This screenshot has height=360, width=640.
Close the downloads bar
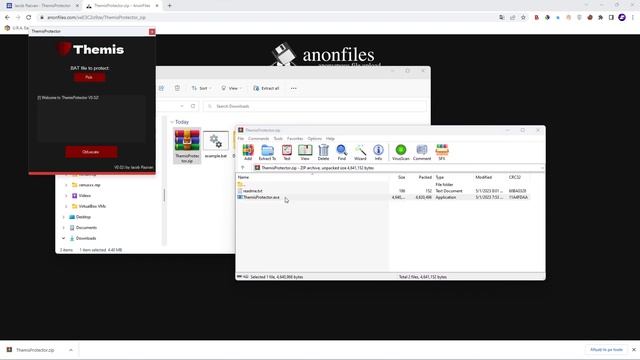[633, 350]
